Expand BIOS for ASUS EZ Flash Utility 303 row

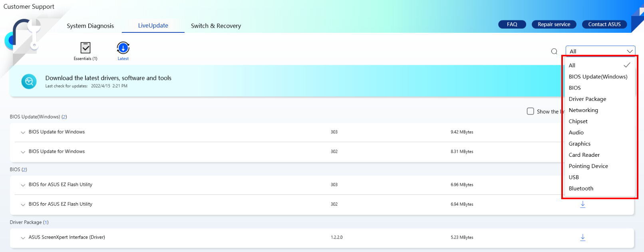coord(23,185)
